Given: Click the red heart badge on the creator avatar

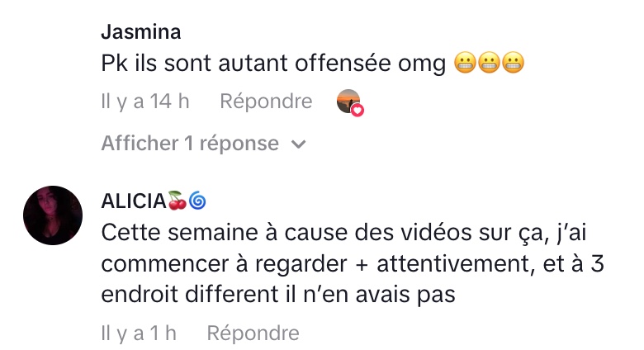Looking at the screenshot, I should point(358,110).
